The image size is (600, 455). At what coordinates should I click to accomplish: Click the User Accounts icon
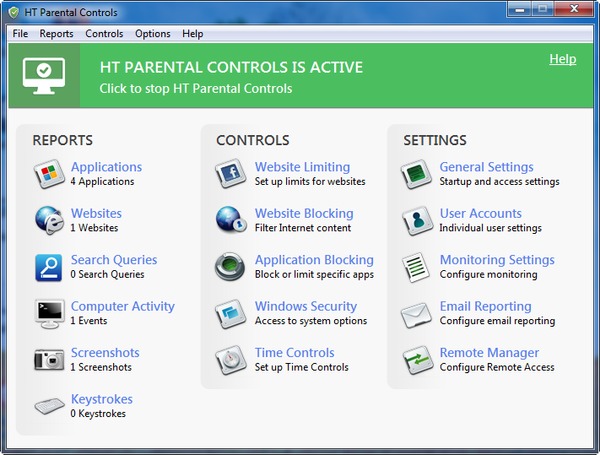416,220
